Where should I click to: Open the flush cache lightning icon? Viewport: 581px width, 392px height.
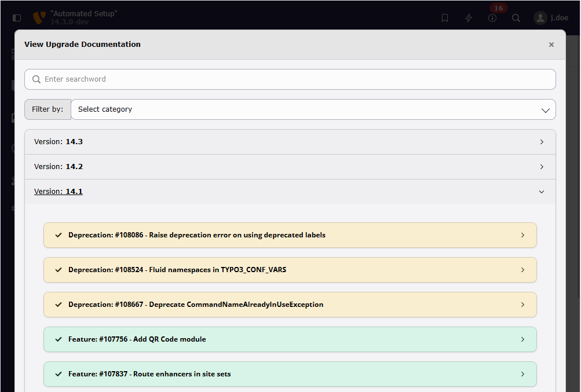pos(469,18)
